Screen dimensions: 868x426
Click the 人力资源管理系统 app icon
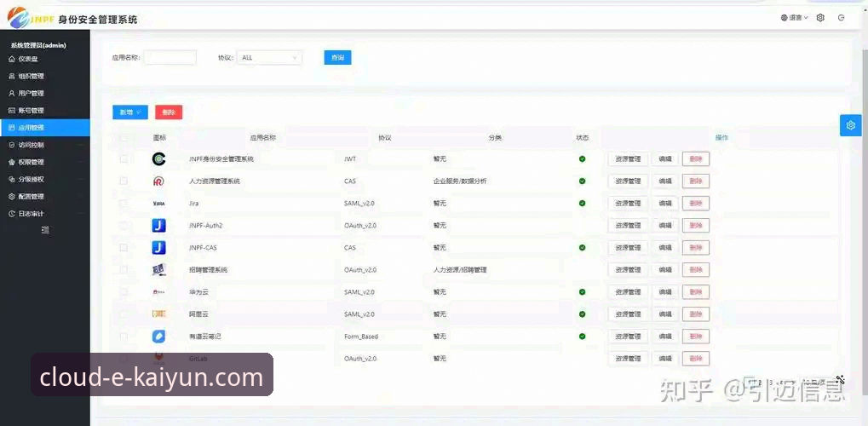point(159,181)
